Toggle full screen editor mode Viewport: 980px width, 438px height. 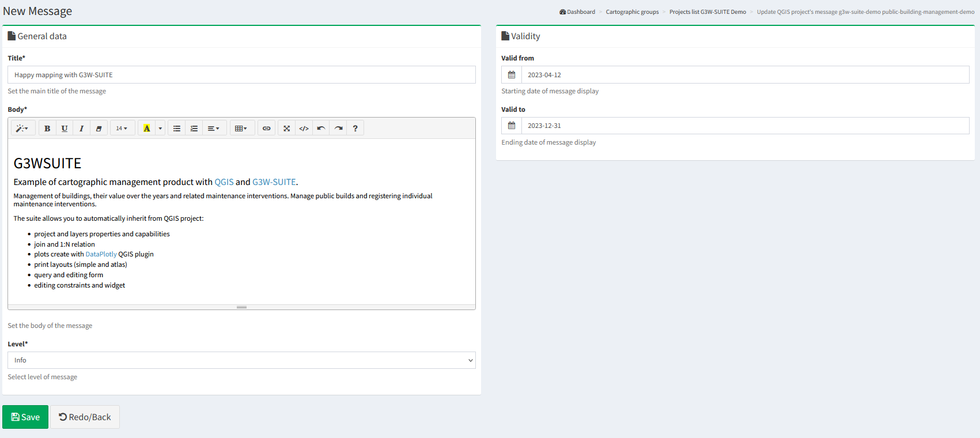click(x=286, y=129)
